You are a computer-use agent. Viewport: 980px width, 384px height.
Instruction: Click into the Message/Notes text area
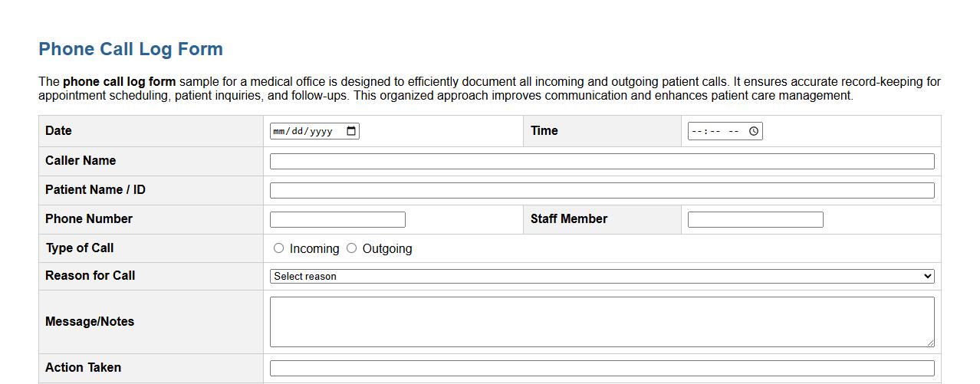tap(602, 322)
